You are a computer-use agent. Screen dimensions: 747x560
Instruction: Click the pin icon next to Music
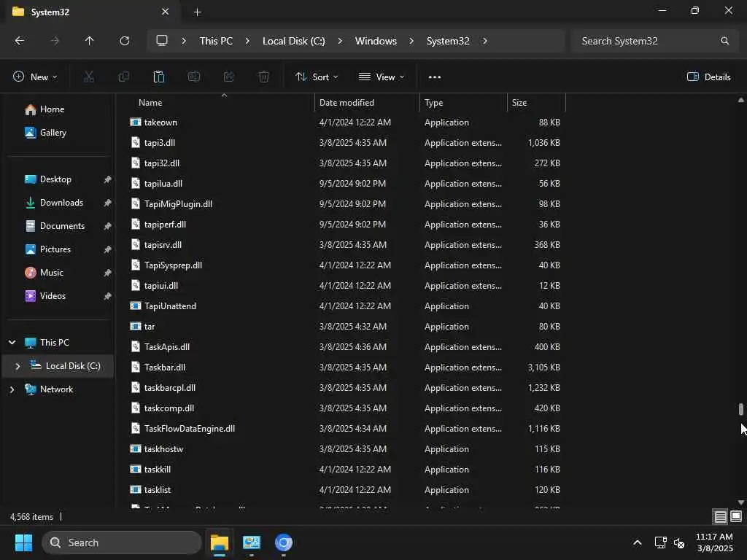coord(108,273)
